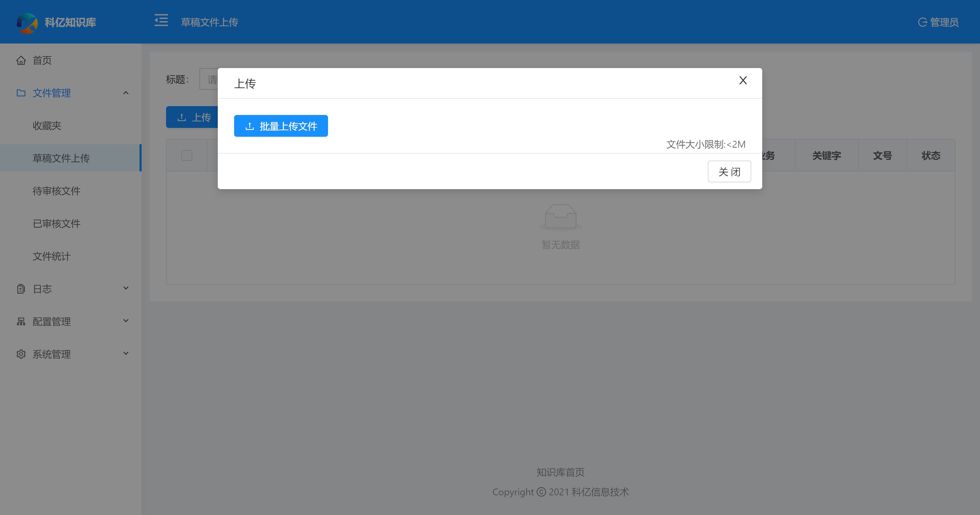
Task: Click the gear icon beside 系统管理
Action: (x=21, y=354)
